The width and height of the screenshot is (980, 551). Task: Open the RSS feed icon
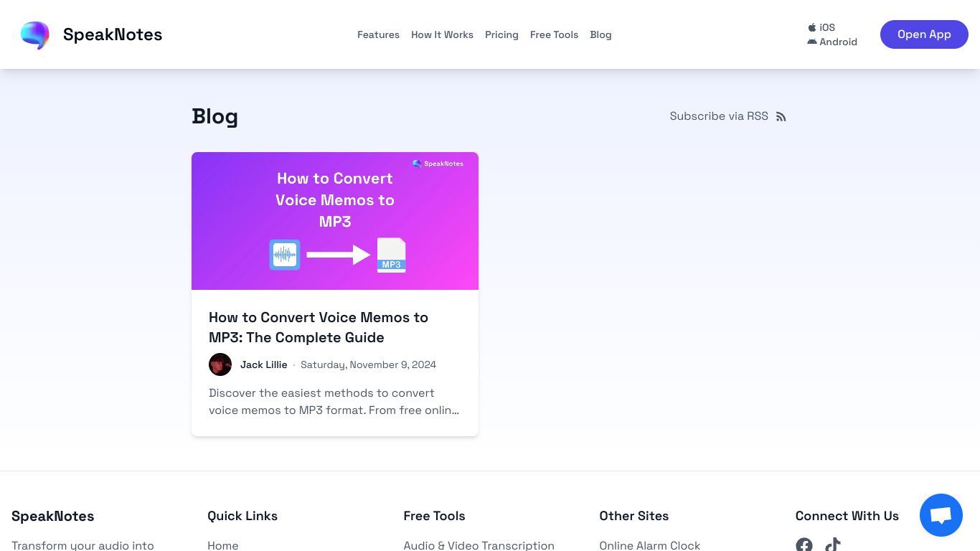[x=781, y=116]
